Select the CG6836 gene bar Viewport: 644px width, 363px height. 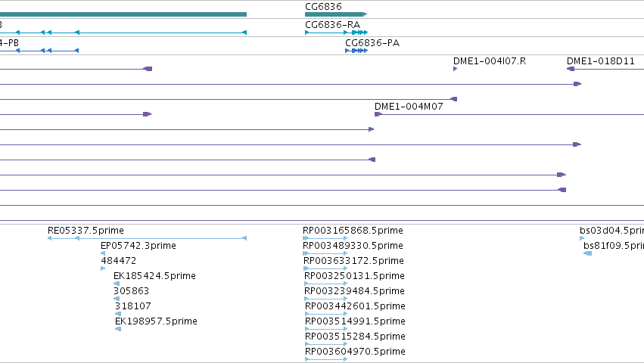click(x=336, y=14)
